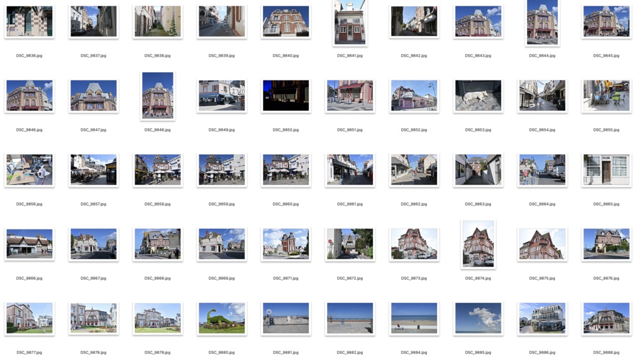
Task: Select the DSC_9879.jpg thumbnail
Action: click(158, 318)
